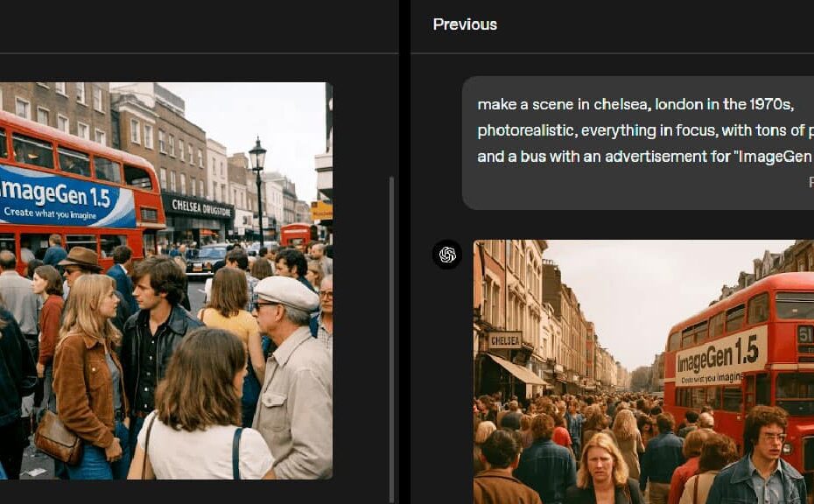Image resolution: width=814 pixels, height=504 pixels.
Task: Click the ChatGPT logo avatar icon
Action: tap(447, 255)
